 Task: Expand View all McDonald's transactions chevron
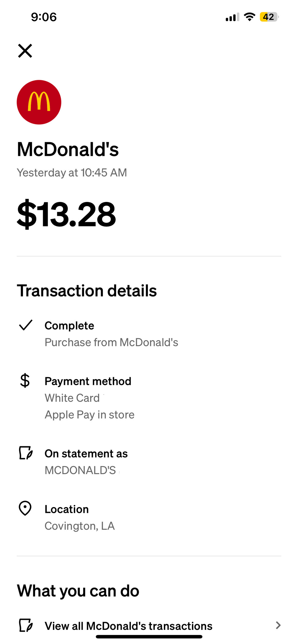(278, 625)
